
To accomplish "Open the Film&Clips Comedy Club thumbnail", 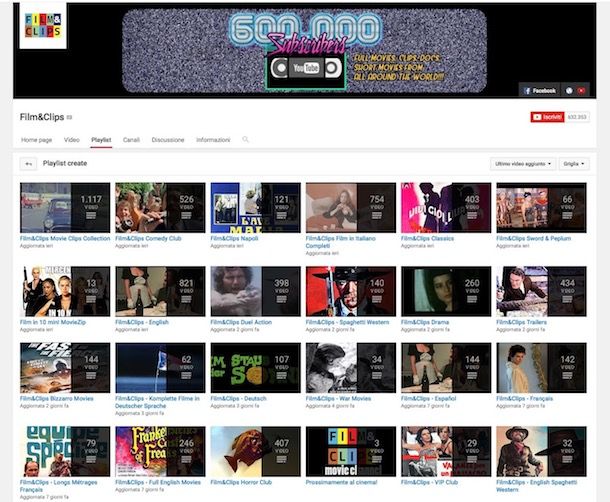I will (x=160, y=208).
